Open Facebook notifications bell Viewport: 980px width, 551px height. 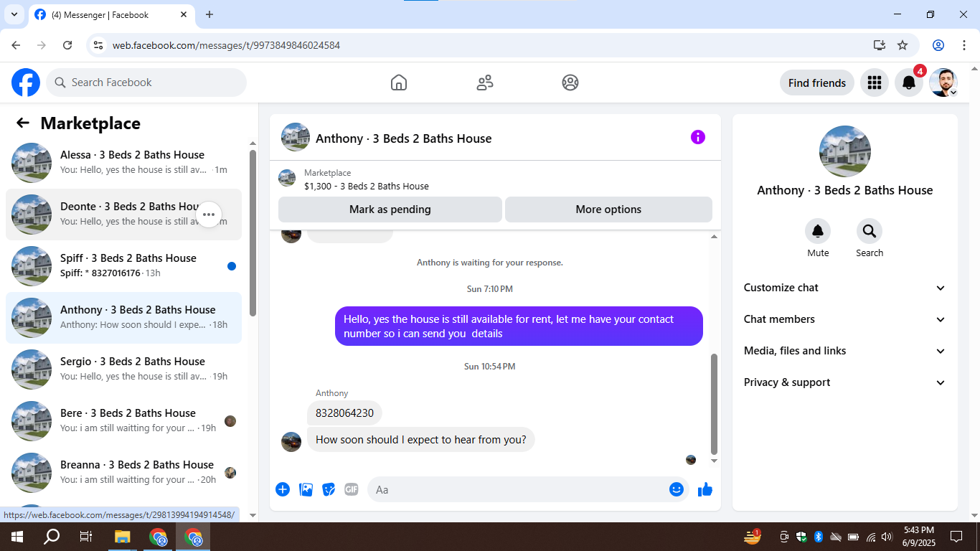pos(909,83)
